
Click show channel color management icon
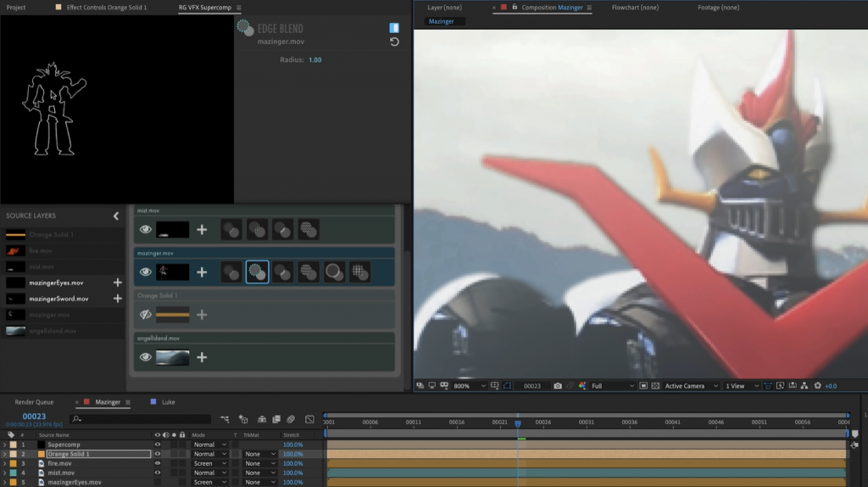pos(582,386)
